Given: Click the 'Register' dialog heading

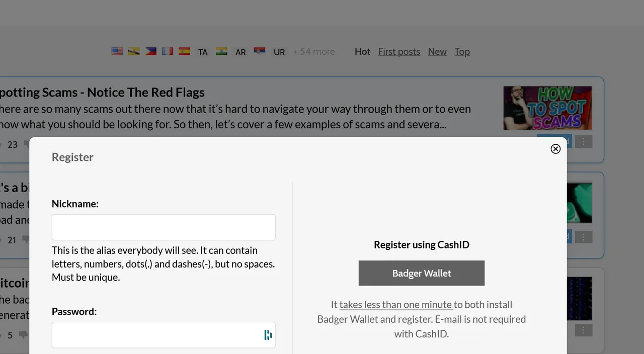Looking at the screenshot, I should pos(72,157).
